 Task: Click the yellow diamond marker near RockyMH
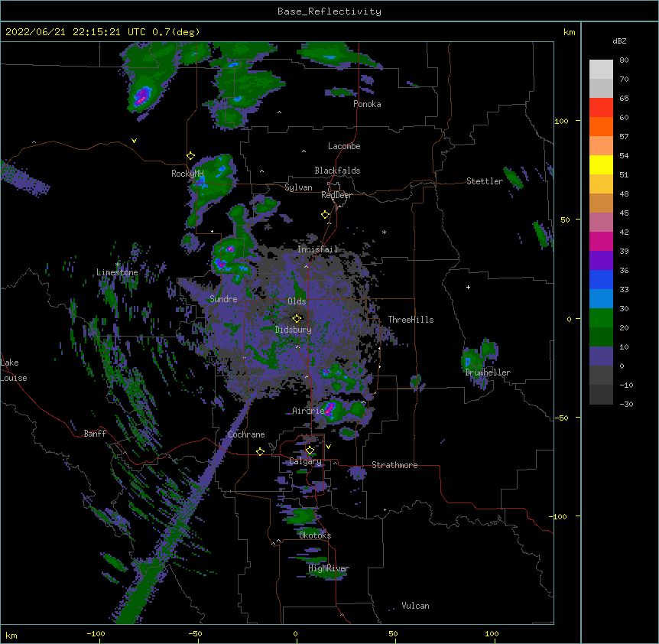coord(191,156)
